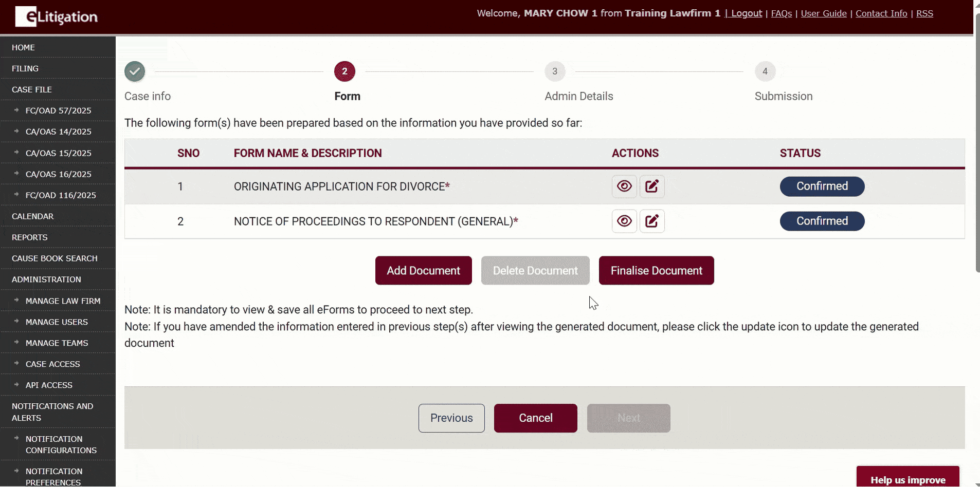Select step 4 Submission circle

(x=765, y=71)
